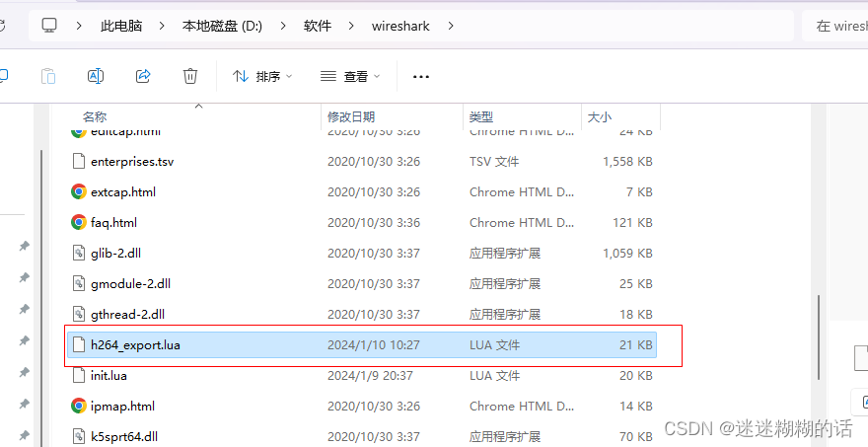The width and height of the screenshot is (868, 447).
Task: Click the 2024/1/9 20:37 date cell
Action: coord(370,376)
